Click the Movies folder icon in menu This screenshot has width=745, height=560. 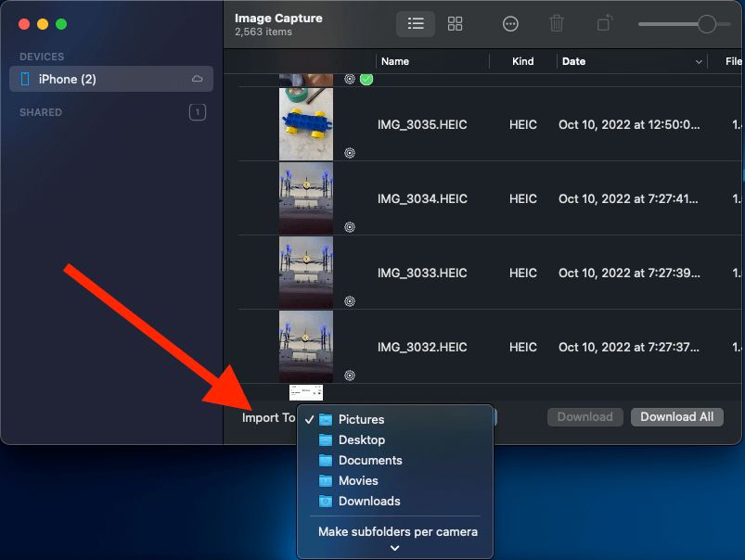(326, 480)
